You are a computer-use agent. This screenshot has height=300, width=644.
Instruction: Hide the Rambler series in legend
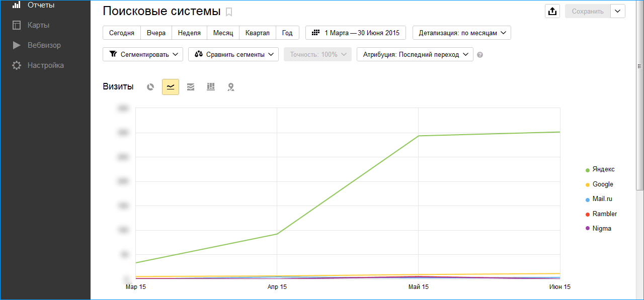tap(604, 214)
